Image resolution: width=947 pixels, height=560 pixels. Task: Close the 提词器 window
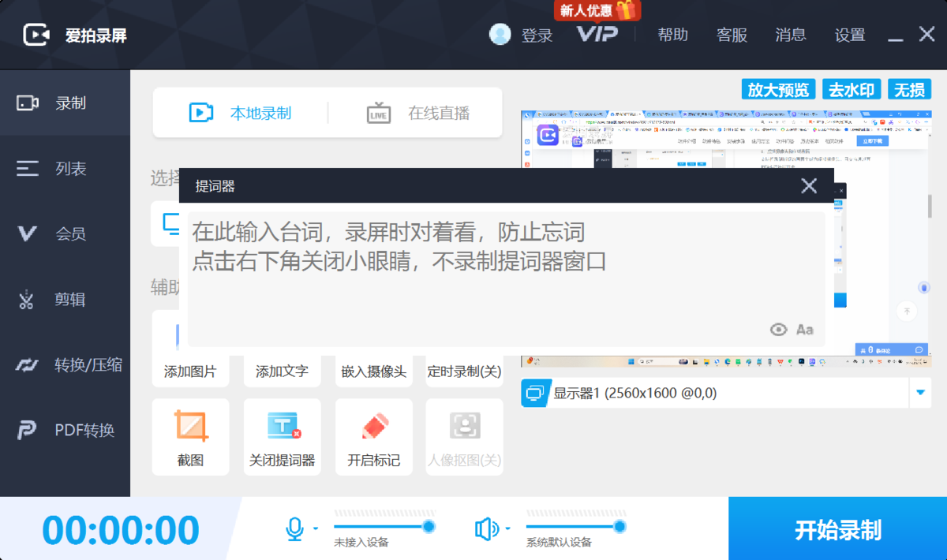point(809,186)
